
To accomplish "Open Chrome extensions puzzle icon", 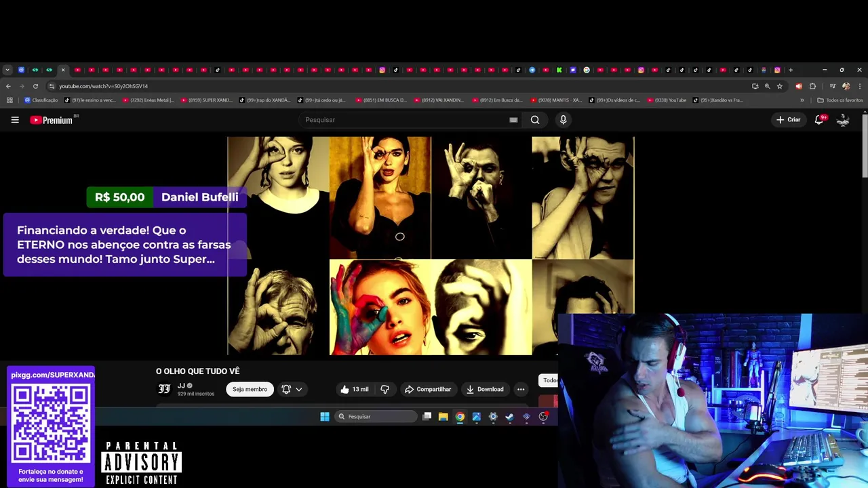I will click(812, 86).
